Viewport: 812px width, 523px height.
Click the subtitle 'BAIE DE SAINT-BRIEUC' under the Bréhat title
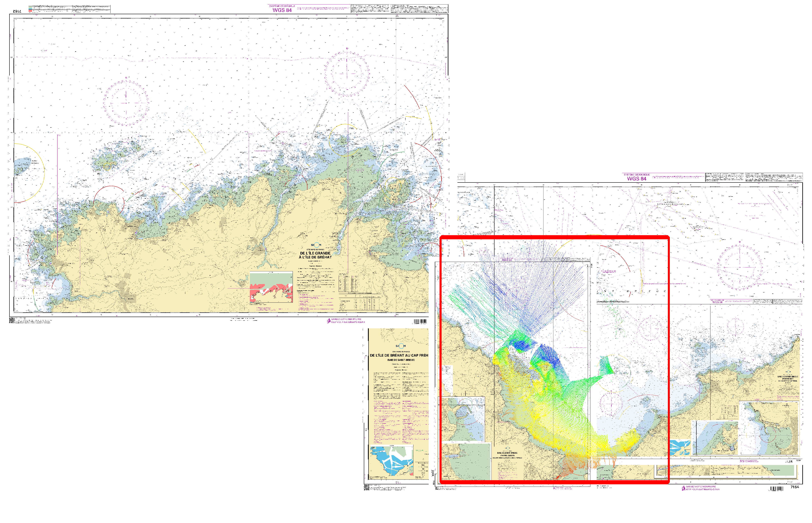[401, 360]
